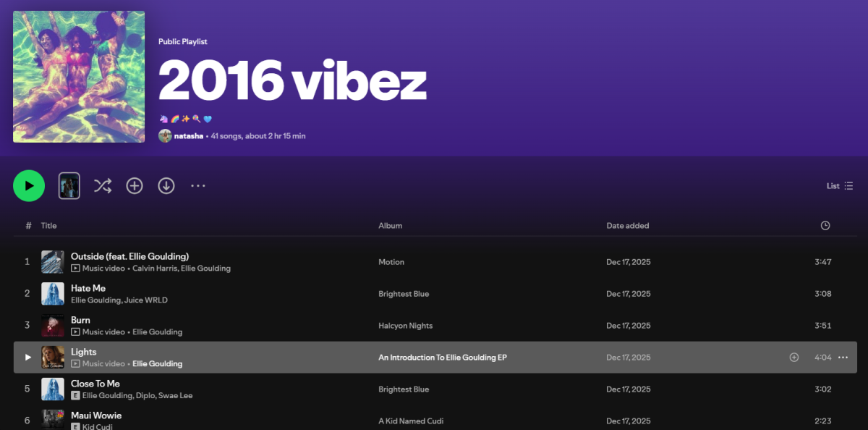Open Brightest Blue album in Close To Me row
Screen dimensions: 868x430
tap(404, 389)
